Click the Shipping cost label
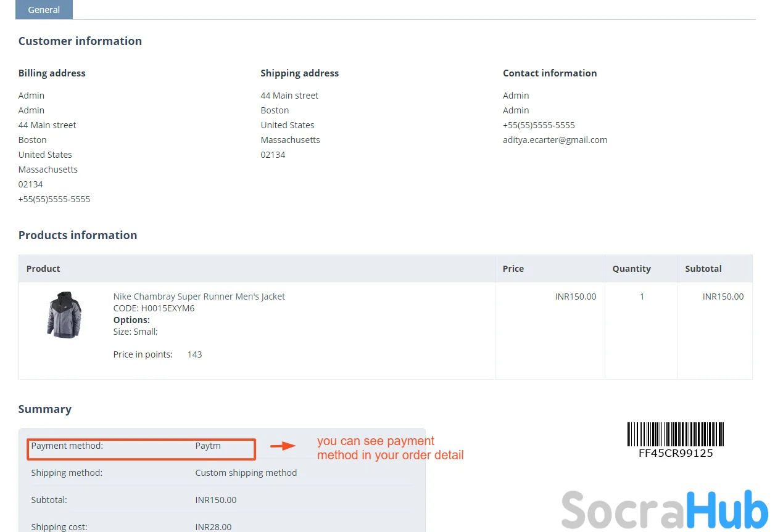The height and width of the screenshot is (532, 783). click(x=59, y=527)
